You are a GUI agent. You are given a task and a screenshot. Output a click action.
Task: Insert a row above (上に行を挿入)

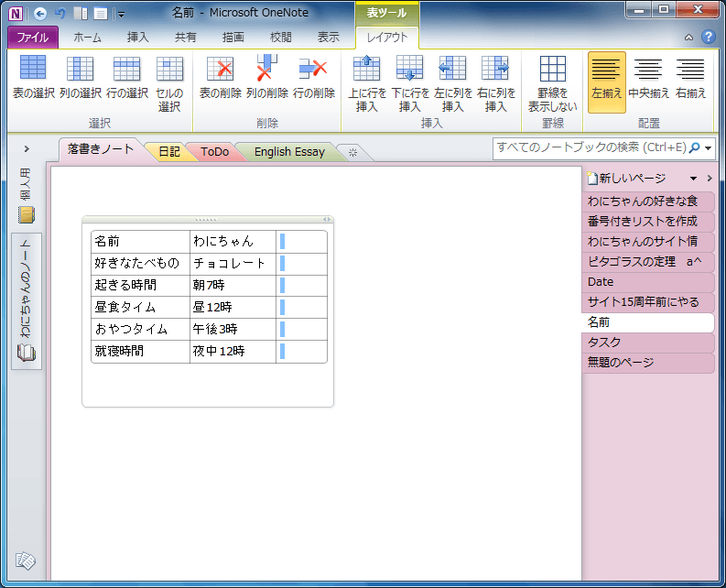point(367,83)
